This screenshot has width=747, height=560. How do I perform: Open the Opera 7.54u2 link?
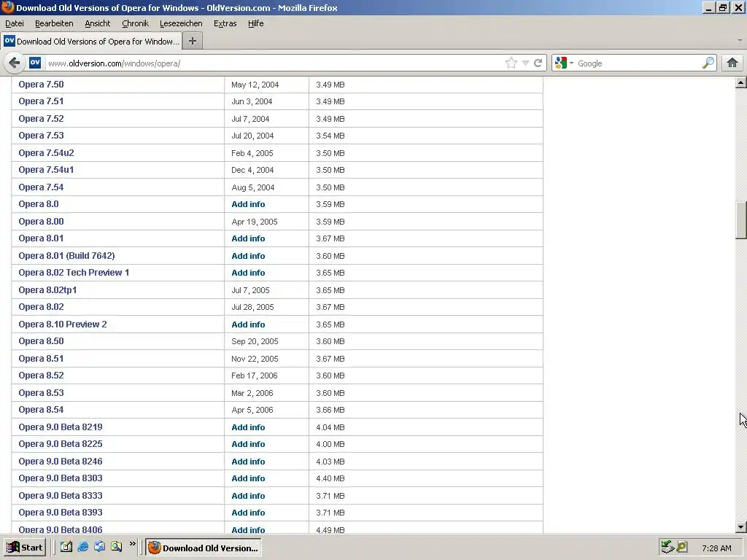click(46, 153)
